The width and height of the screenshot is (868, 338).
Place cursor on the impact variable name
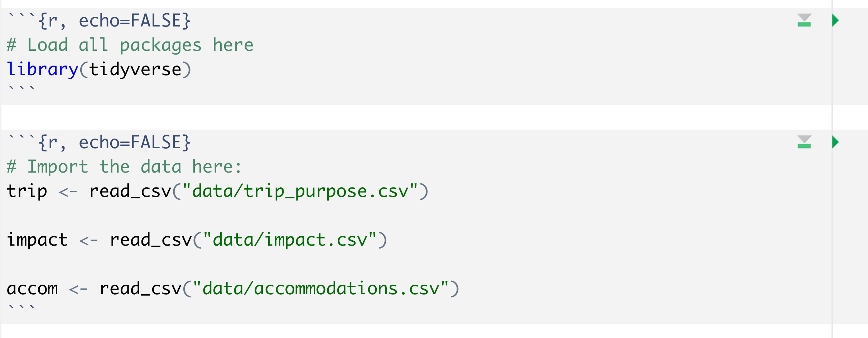click(37, 240)
